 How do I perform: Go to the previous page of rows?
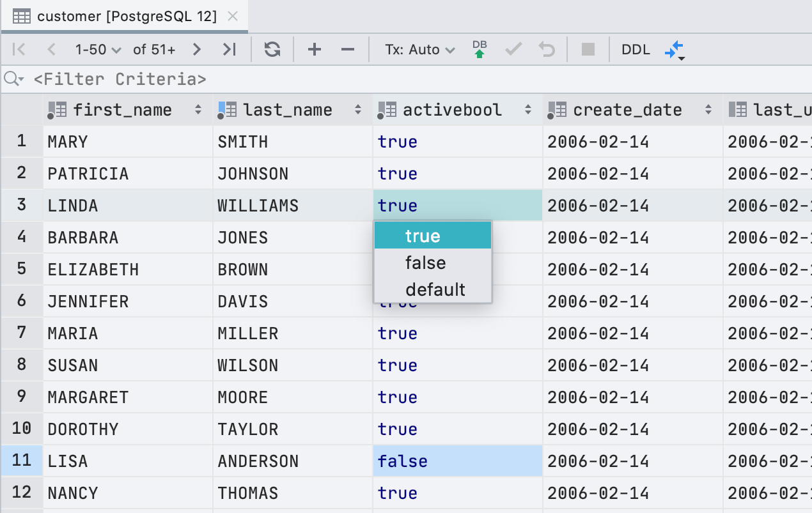click(x=52, y=49)
